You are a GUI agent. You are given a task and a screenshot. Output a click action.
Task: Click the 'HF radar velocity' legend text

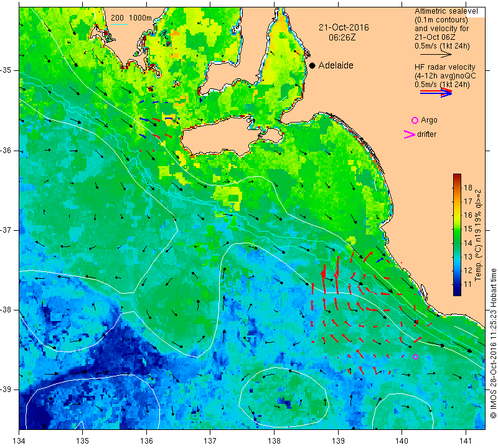tap(444, 67)
